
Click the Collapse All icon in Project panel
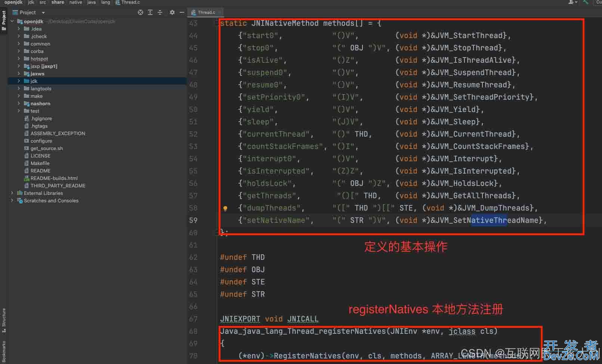point(160,12)
